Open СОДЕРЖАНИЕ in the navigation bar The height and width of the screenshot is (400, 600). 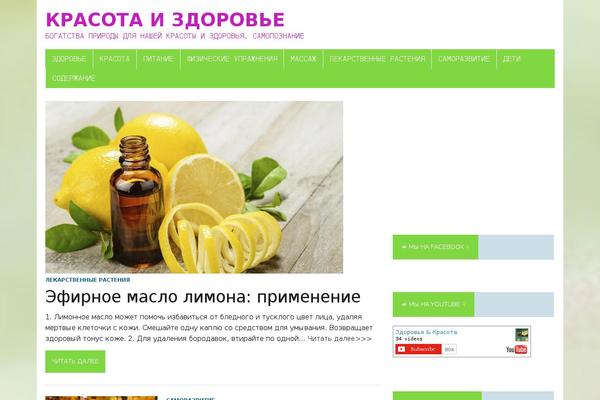click(73, 78)
